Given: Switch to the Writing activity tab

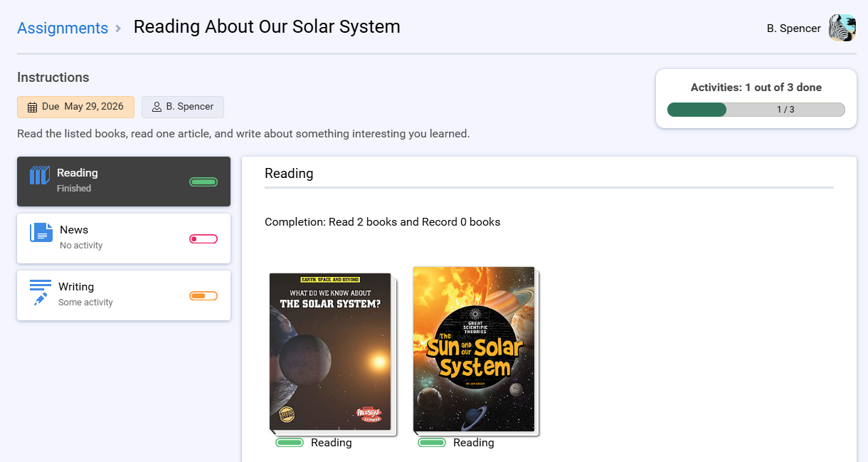Looking at the screenshot, I should pyautogui.click(x=124, y=295).
